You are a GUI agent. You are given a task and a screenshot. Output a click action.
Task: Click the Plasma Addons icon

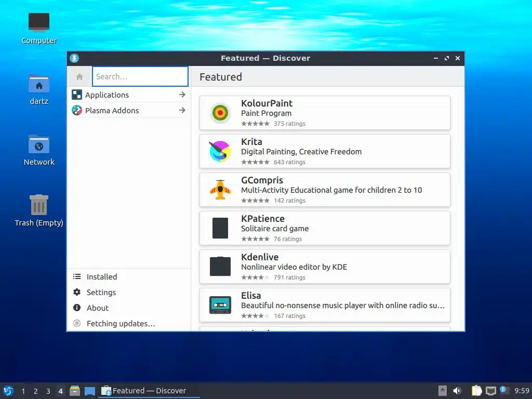coord(77,110)
